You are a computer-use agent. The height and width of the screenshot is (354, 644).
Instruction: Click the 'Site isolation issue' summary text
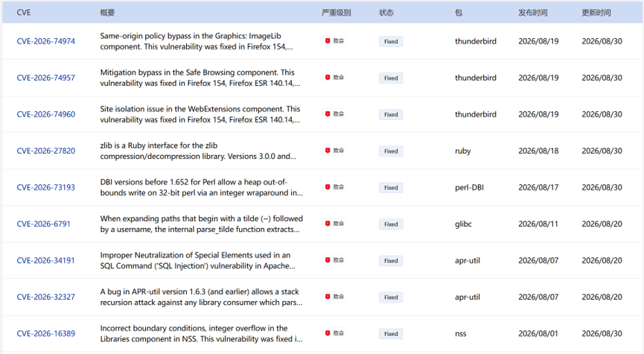click(200, 114)
